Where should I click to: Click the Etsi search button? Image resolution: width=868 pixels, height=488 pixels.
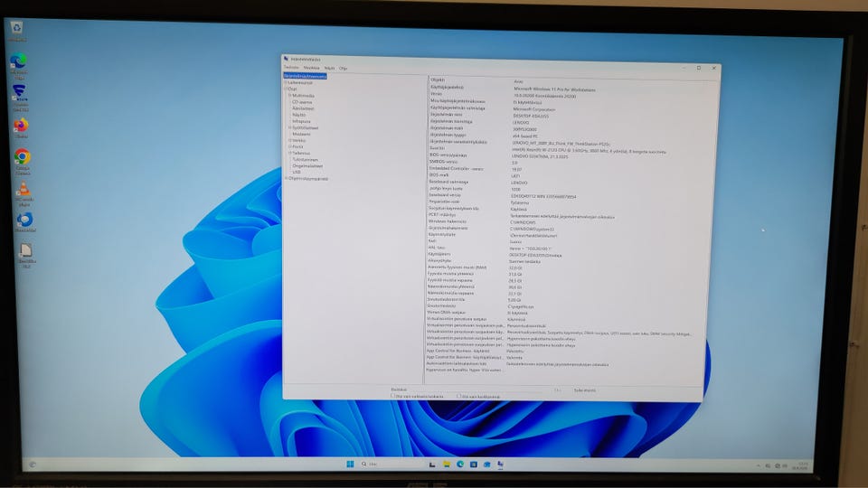click(558, 390)
